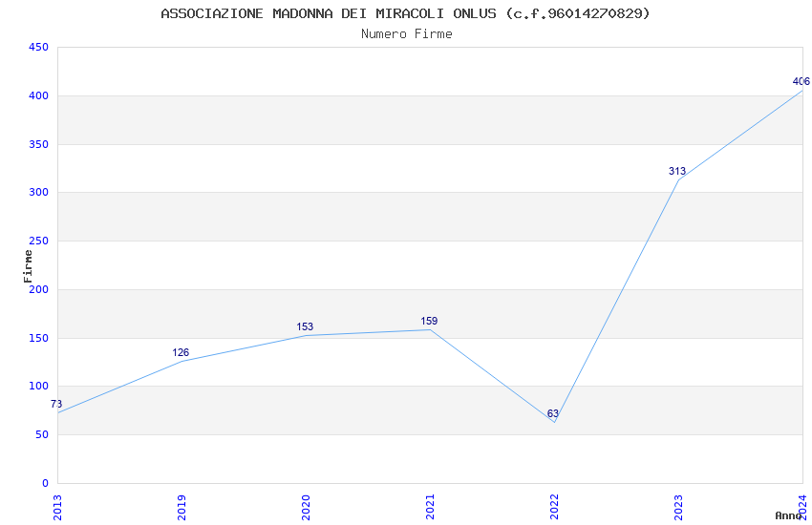Select the x-axis year 2020
The width and height of the screenshot is (812, 525).
point(306,508)
